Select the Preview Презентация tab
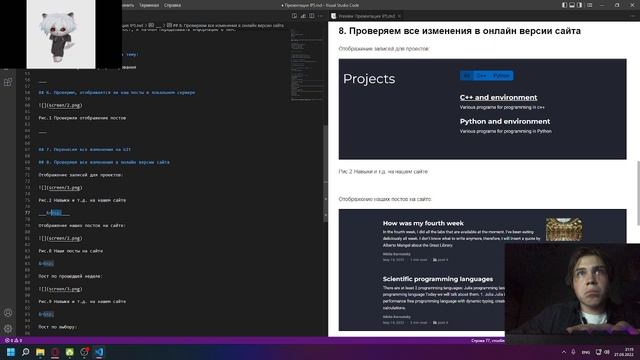Viewport: 640px width, 360px height. (x=366, y=16)
